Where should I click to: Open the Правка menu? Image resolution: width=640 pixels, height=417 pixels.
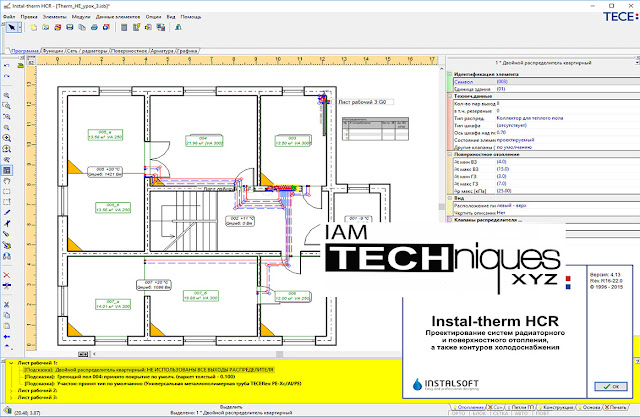click(x=29, y=17)
